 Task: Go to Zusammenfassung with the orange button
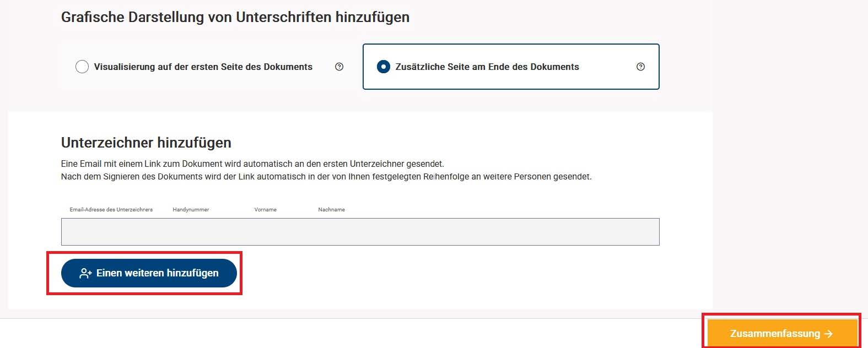point(782,333)
